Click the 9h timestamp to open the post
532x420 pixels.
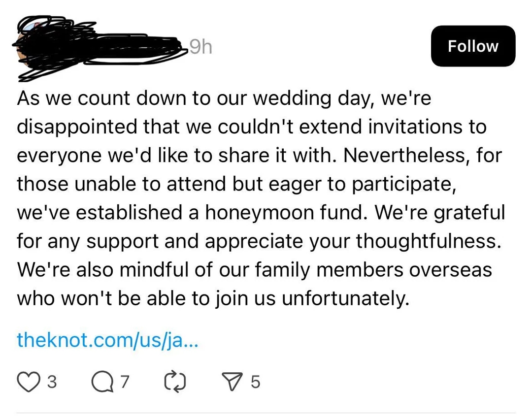pos(200,47)
